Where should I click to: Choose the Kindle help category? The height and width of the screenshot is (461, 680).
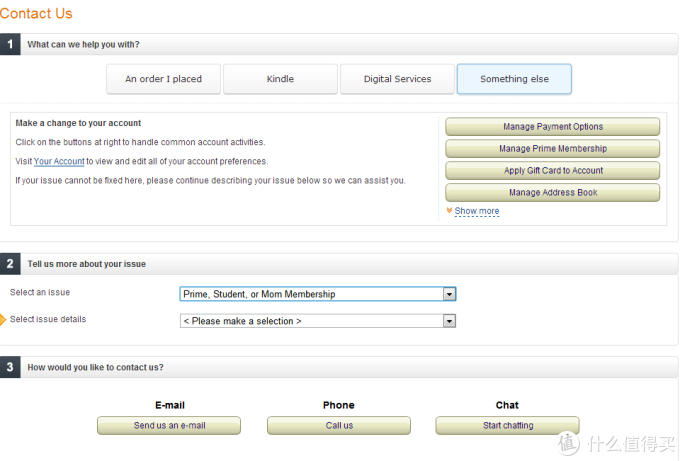coord(280,79)
